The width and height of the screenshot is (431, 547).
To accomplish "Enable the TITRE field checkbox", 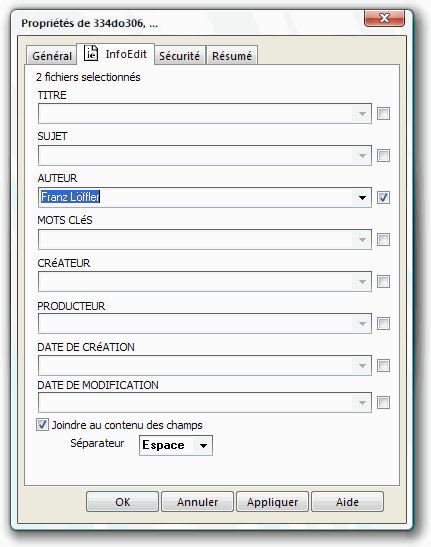I will [x=383, y=114].
